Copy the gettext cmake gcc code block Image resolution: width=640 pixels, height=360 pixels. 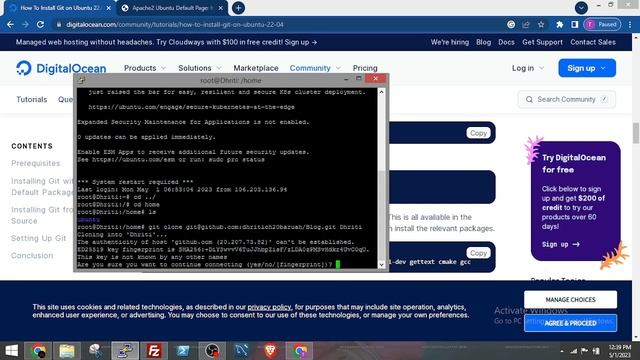point(478,253)
